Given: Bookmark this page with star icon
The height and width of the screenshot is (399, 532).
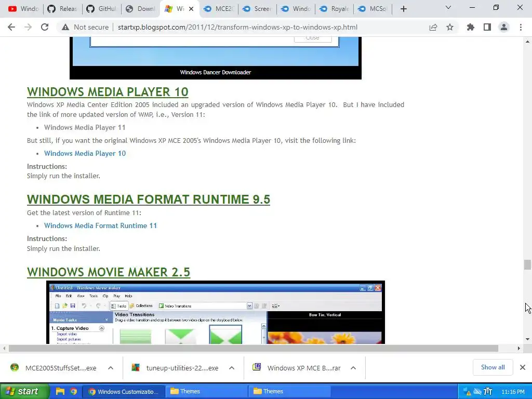Looking at the screenshot, I should coord(450,27).
